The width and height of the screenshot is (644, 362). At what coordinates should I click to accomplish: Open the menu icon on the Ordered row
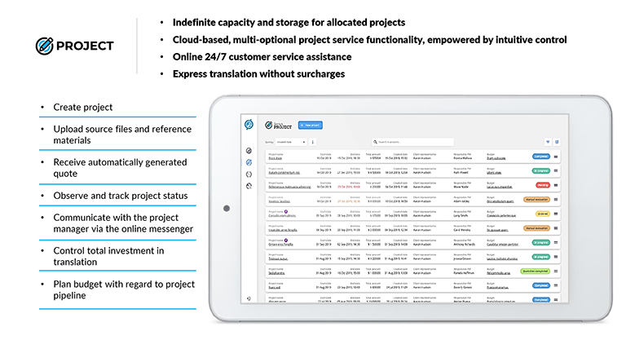[x=557, y=214]
